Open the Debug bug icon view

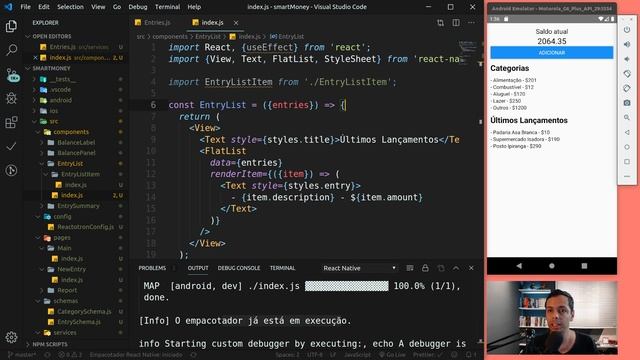11,98
